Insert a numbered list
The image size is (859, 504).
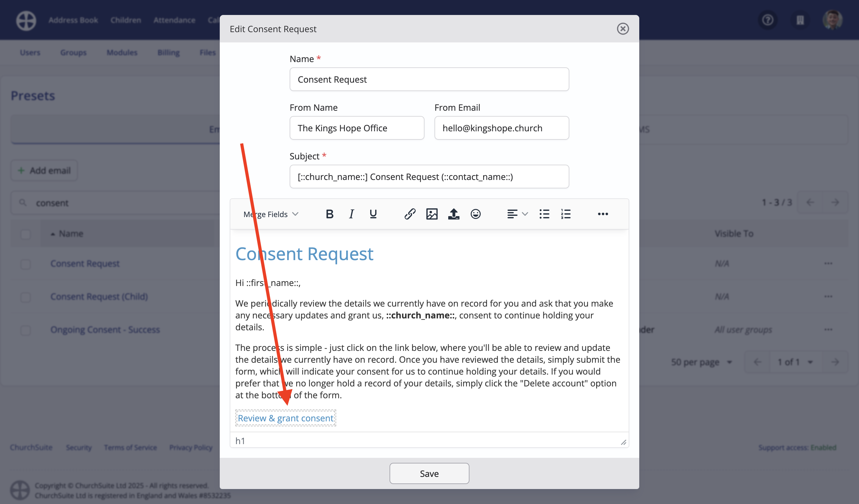[566, 214]
